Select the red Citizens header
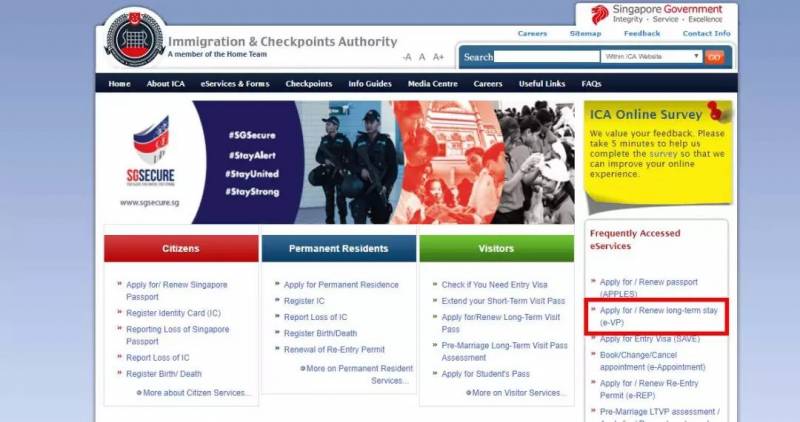 (181, 249)
